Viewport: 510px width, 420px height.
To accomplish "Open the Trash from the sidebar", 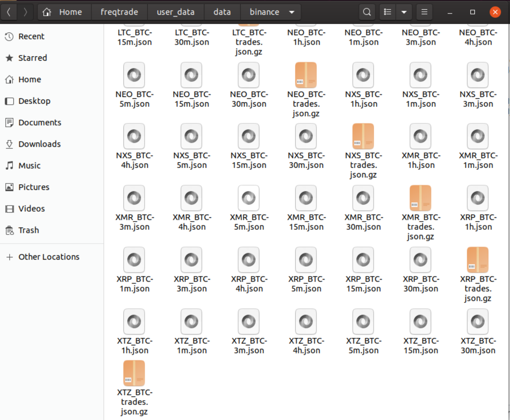I will tap(29, 230).
